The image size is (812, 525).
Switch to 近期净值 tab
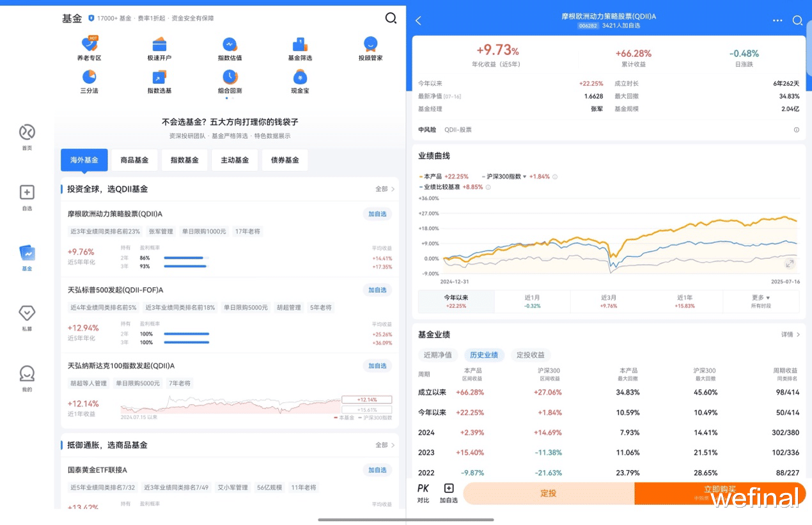[437, 355]
